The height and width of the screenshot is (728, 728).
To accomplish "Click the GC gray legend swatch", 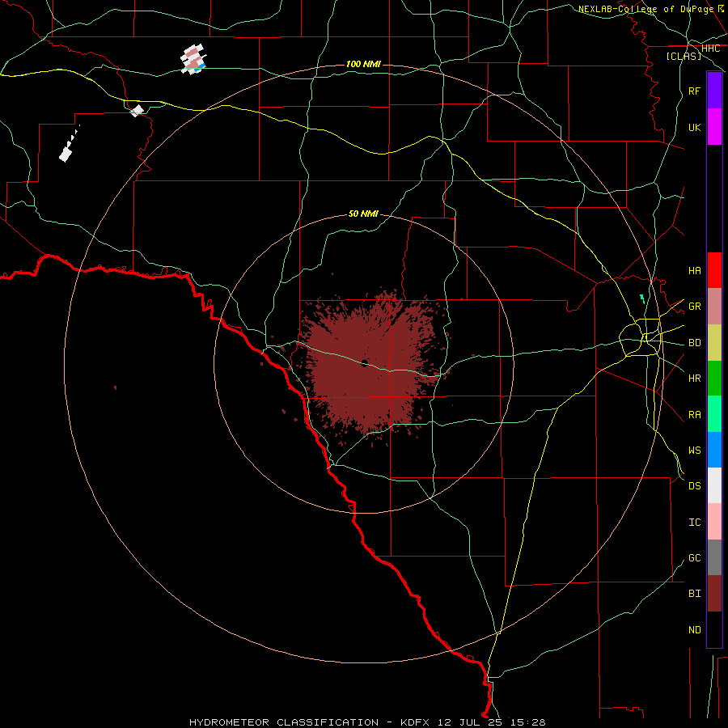I will (714, 557).
